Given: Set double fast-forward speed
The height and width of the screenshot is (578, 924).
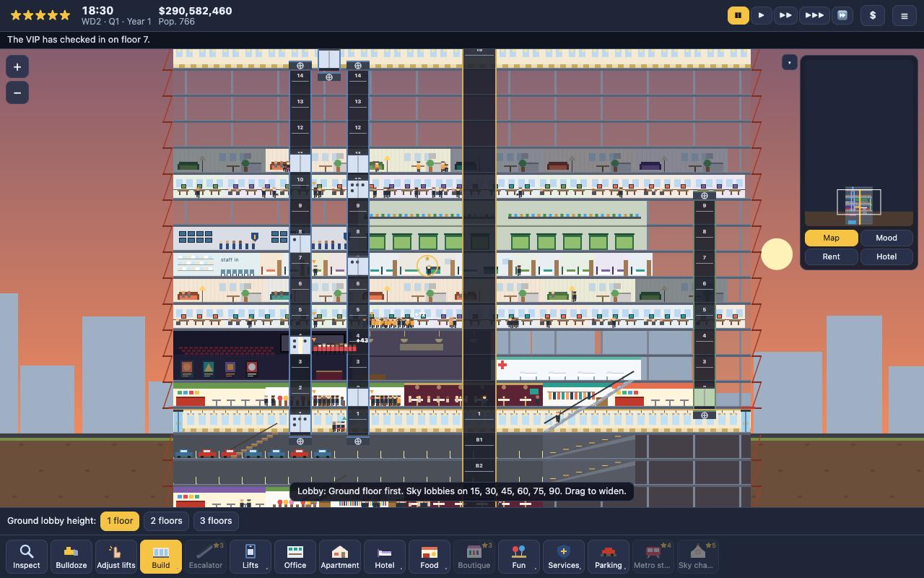Looking at the screenshot, I should [x=785, y=15].
